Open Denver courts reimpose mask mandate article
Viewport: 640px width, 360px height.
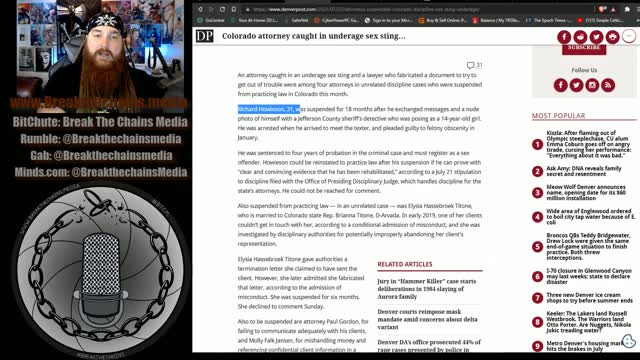427,319
